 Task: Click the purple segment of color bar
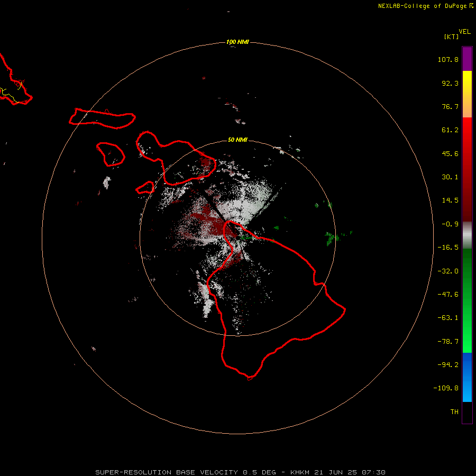tap(467, 59)
